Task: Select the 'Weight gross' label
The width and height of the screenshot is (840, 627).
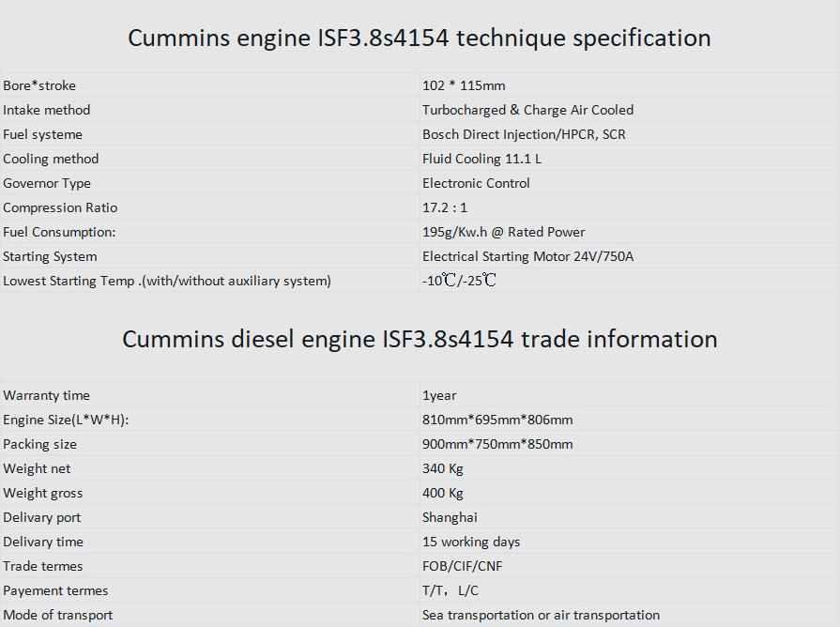Action: click(43, 493)
